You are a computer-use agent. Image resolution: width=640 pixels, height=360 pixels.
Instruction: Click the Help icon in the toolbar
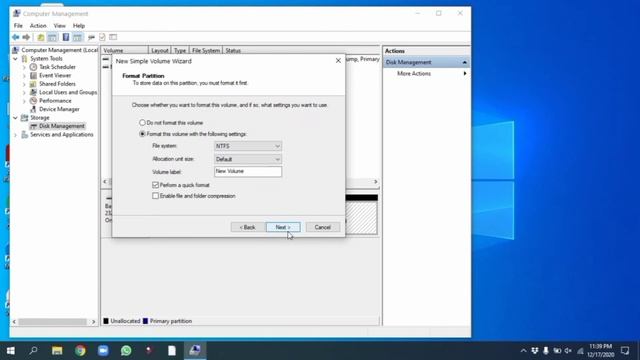point(65,38)
